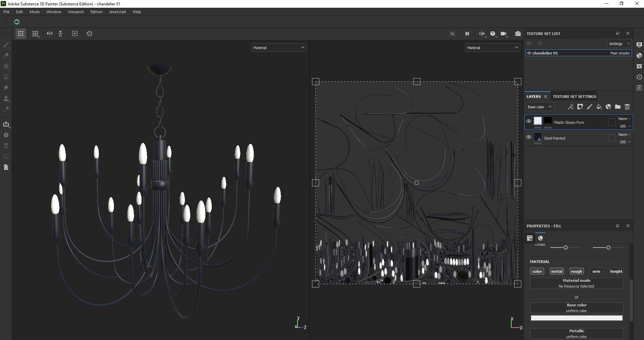This screenshot has width=644, height=340.
Task: Pause the viewport rendering
Action: click(467, 34)
